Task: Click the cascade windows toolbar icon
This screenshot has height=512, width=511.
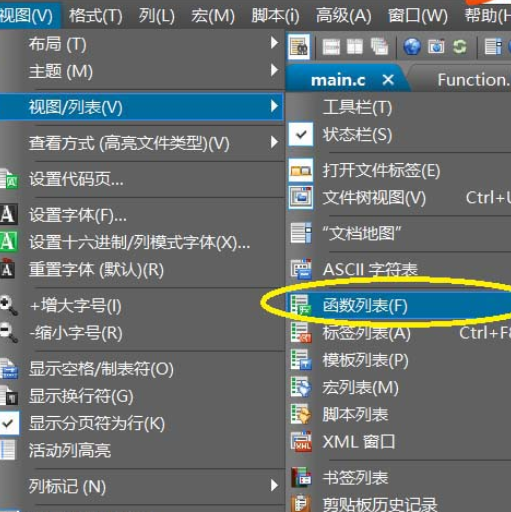Action: pos(379,46)
